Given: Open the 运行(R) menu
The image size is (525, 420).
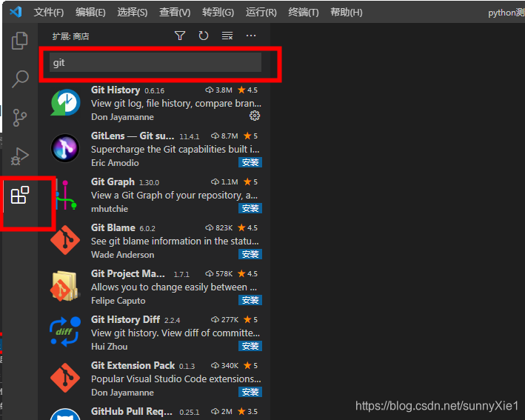Looking at the screenshot, I should click(x=261, y=13).
